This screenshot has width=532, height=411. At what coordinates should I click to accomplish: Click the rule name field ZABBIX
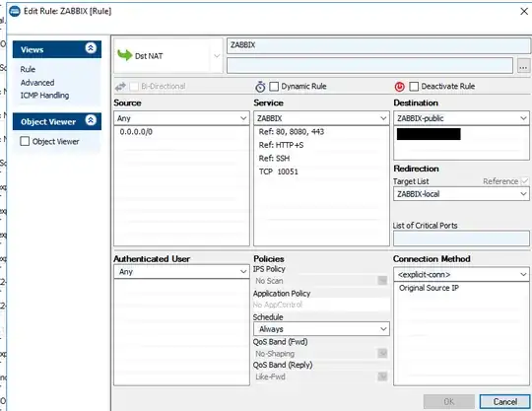[378, 45]
